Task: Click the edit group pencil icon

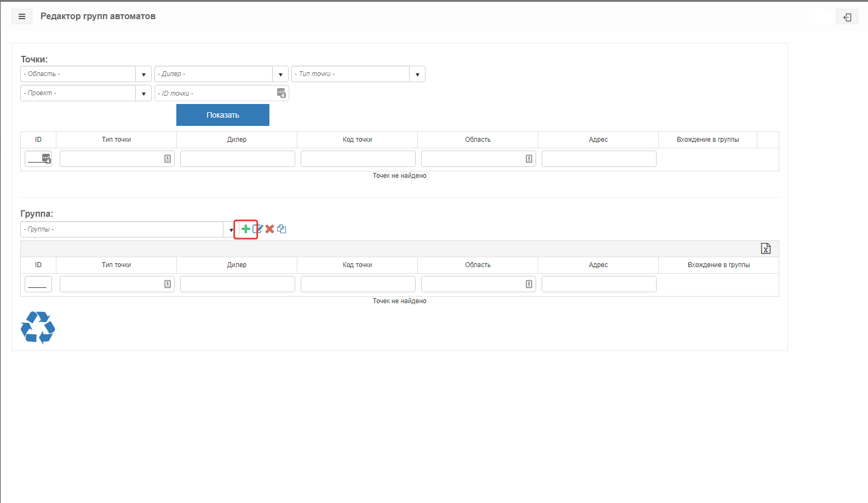Action: point(257,229)
